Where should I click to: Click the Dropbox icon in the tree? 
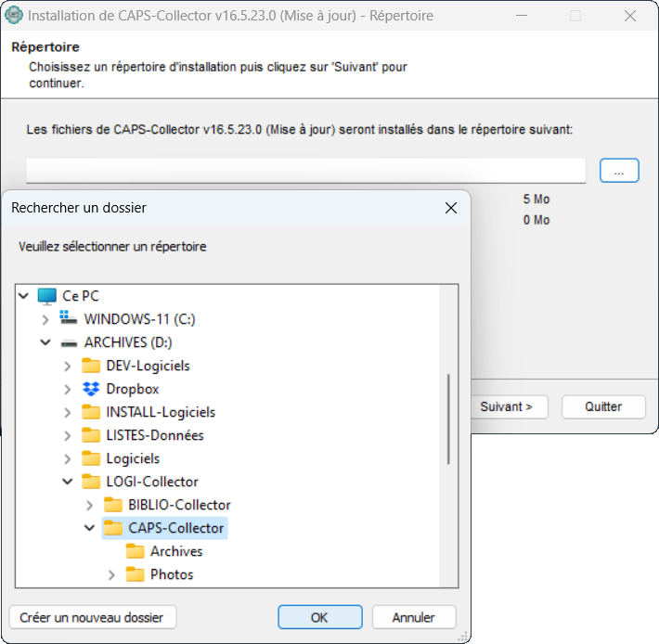91,389
